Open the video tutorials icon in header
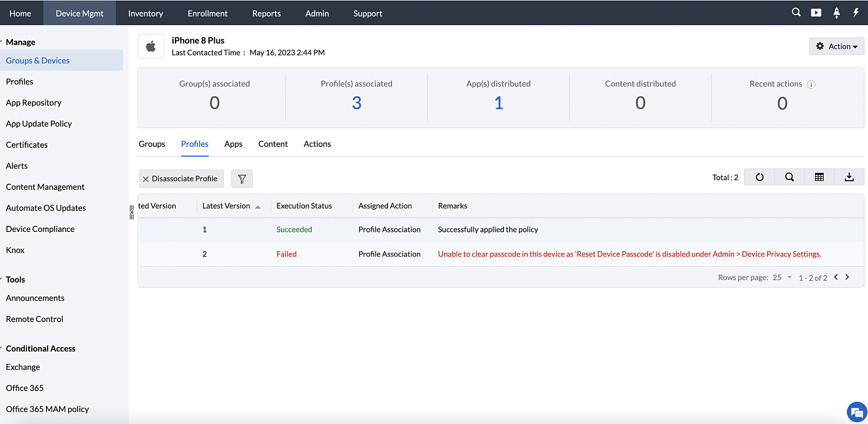 (816, 13)
